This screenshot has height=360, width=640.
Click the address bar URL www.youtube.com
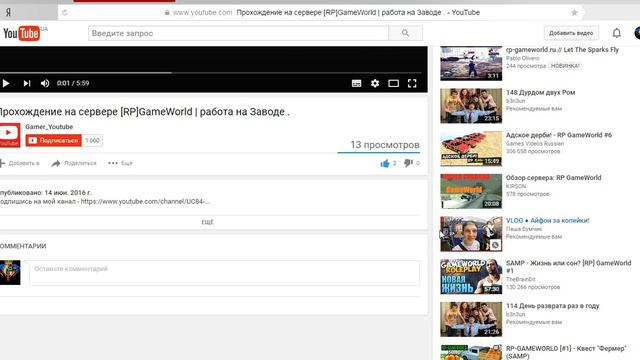[202, 13]
